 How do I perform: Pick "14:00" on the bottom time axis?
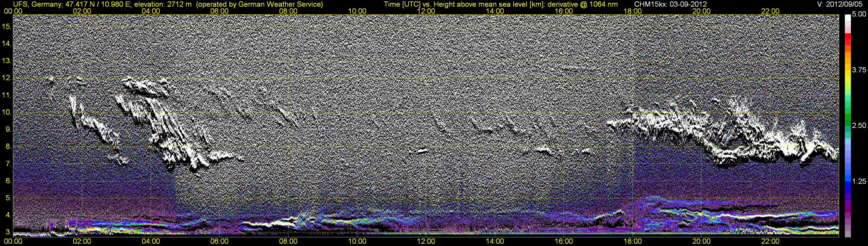point(495,241)
